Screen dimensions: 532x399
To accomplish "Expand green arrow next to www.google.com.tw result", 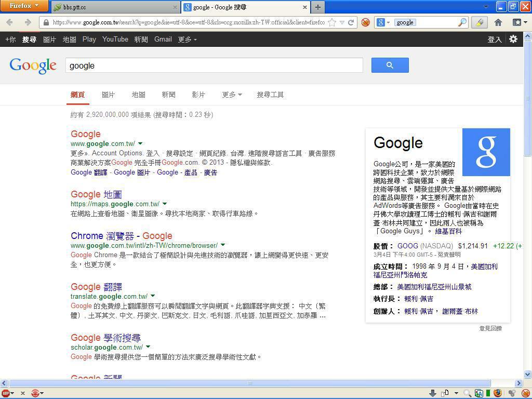I will point(140,143).
